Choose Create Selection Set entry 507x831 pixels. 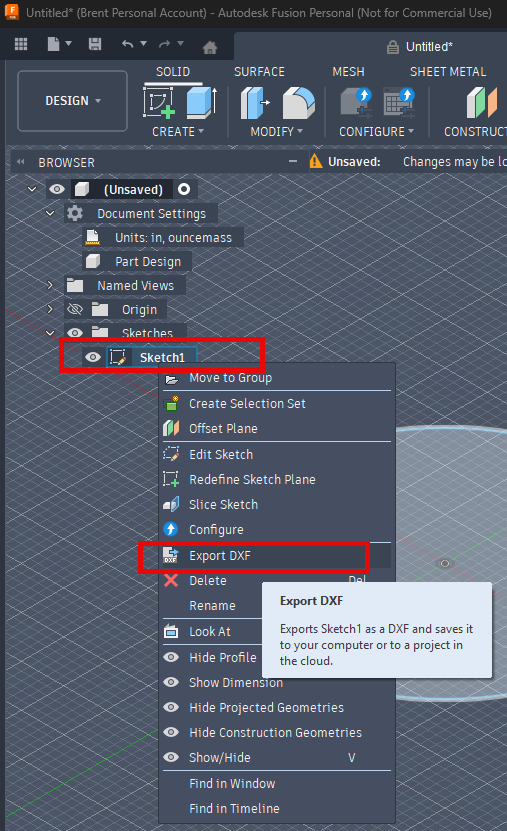tap(277, 404)
